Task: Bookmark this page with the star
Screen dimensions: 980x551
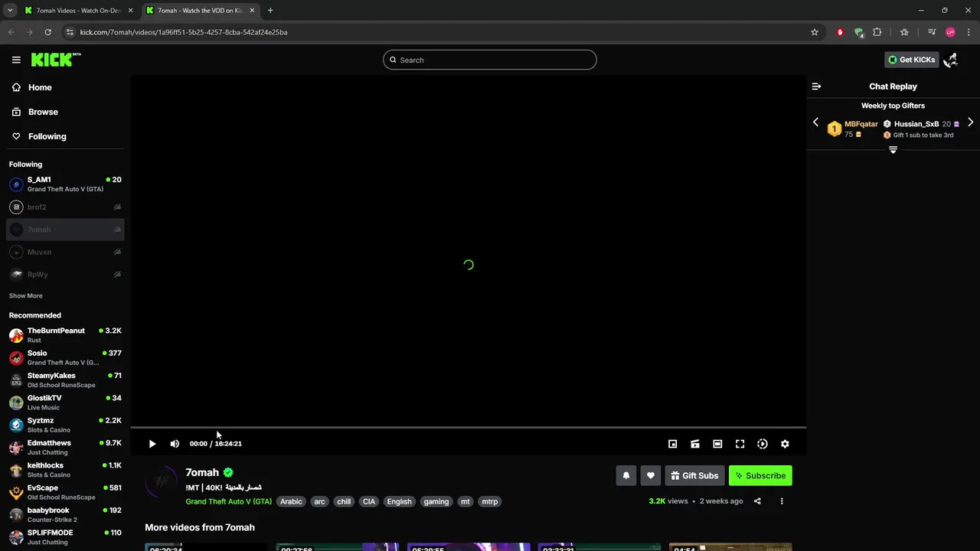Action: 815,32
